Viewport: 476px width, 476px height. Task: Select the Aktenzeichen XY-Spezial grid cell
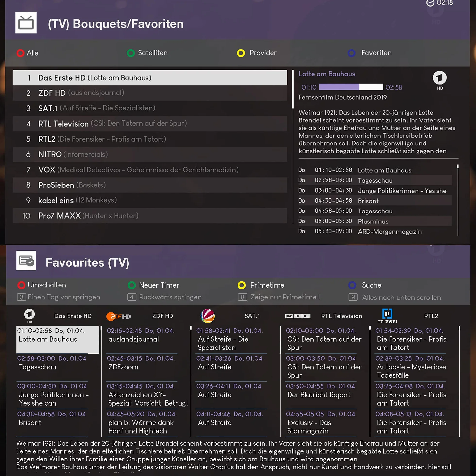click(147, 395)
